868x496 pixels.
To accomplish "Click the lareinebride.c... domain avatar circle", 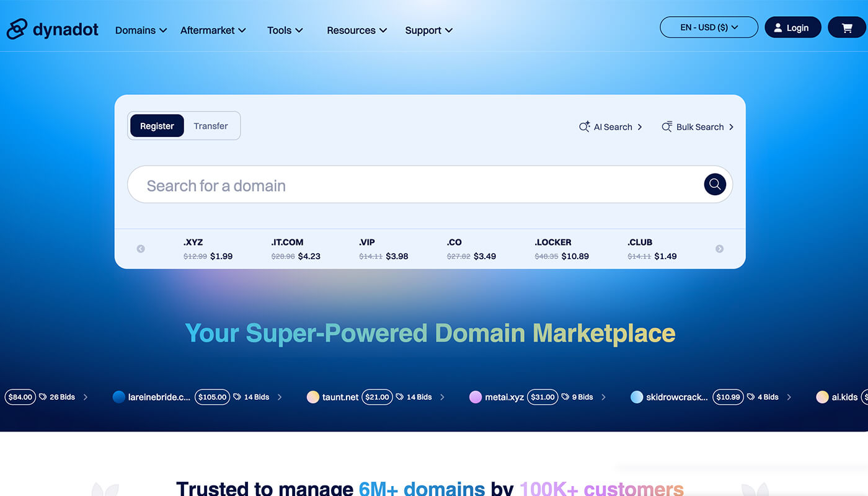I will coord(119,397).
